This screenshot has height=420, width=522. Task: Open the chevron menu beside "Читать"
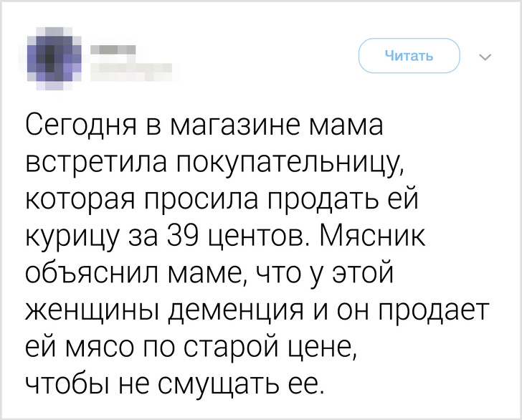click(482, 57)
